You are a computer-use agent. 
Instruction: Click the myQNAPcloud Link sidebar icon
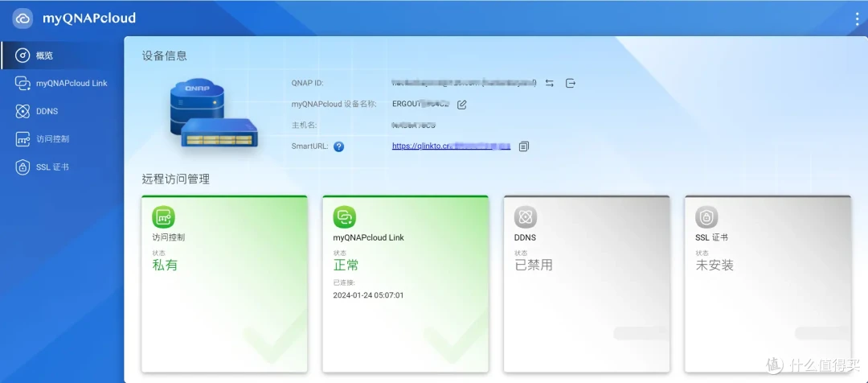tap(23, 83)
